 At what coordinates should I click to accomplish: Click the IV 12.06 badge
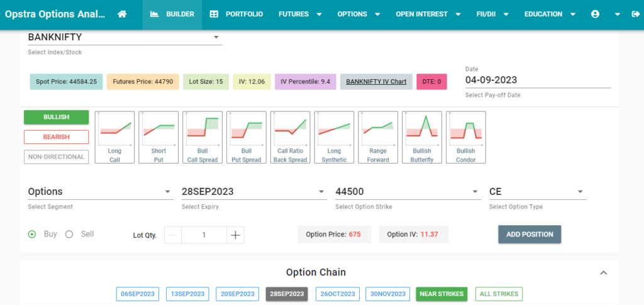pyautogui.click(x=252, y=82)
